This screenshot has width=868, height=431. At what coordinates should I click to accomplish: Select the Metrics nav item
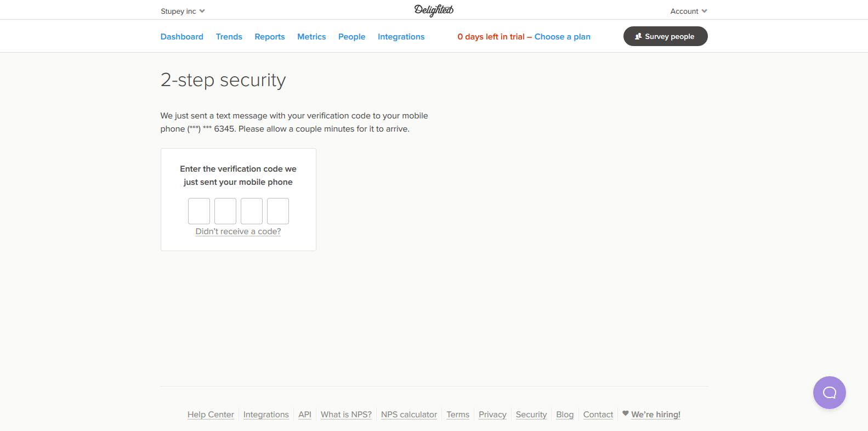[311, 37]
